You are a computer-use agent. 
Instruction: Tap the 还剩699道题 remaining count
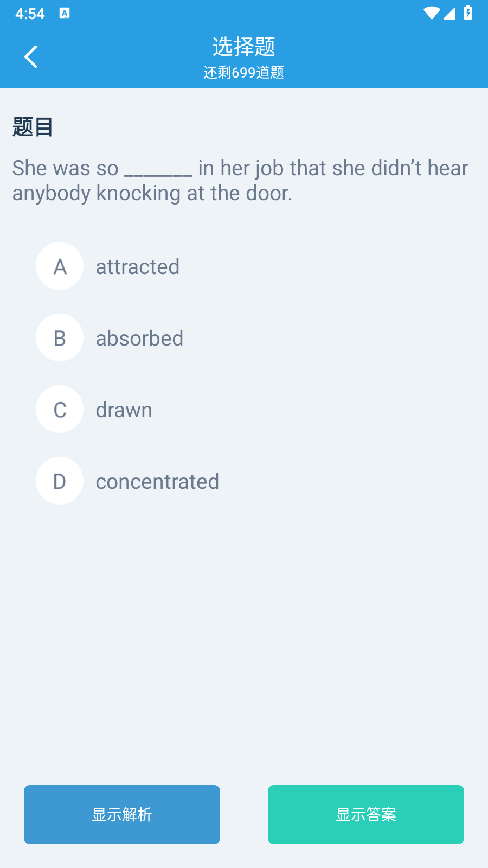pos(244,72)
